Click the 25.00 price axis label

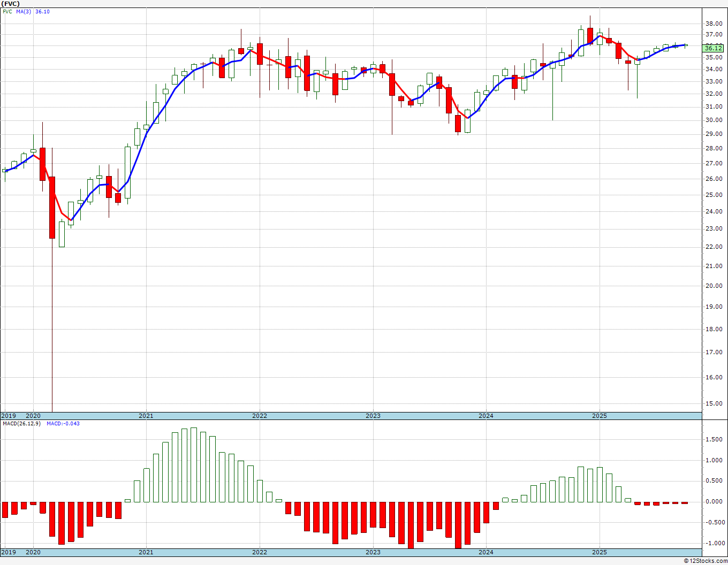click(x=714, y=195)
